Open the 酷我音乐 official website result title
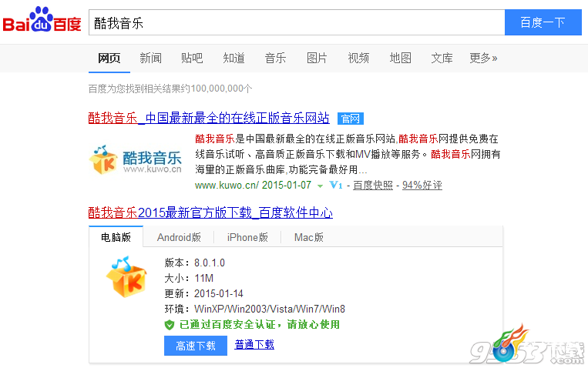Screen dimensions: 588x368 [x=209, y=118]
